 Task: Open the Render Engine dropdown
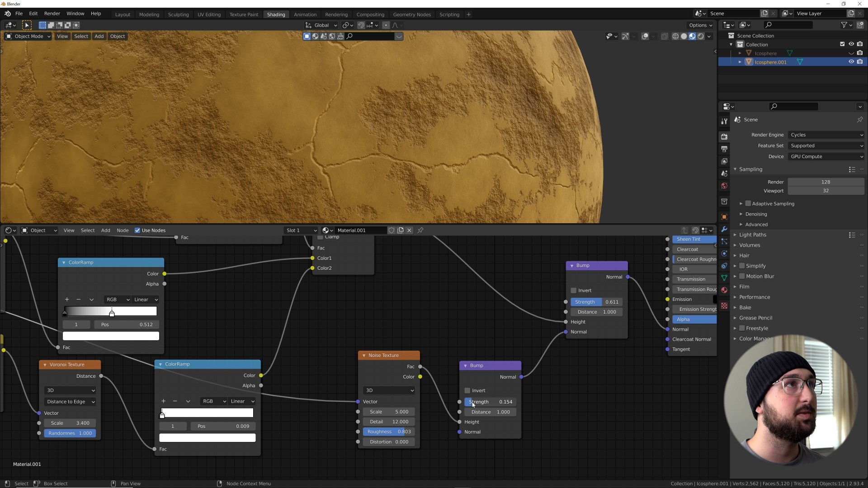(826, 135)
